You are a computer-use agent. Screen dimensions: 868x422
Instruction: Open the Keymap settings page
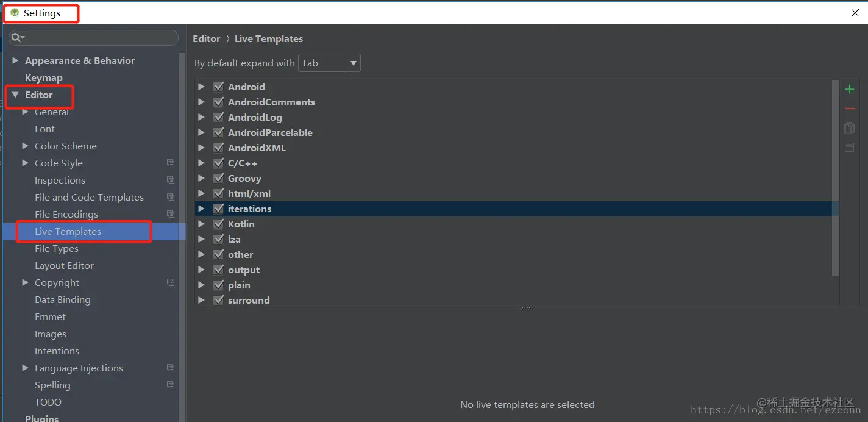[44, 78]
